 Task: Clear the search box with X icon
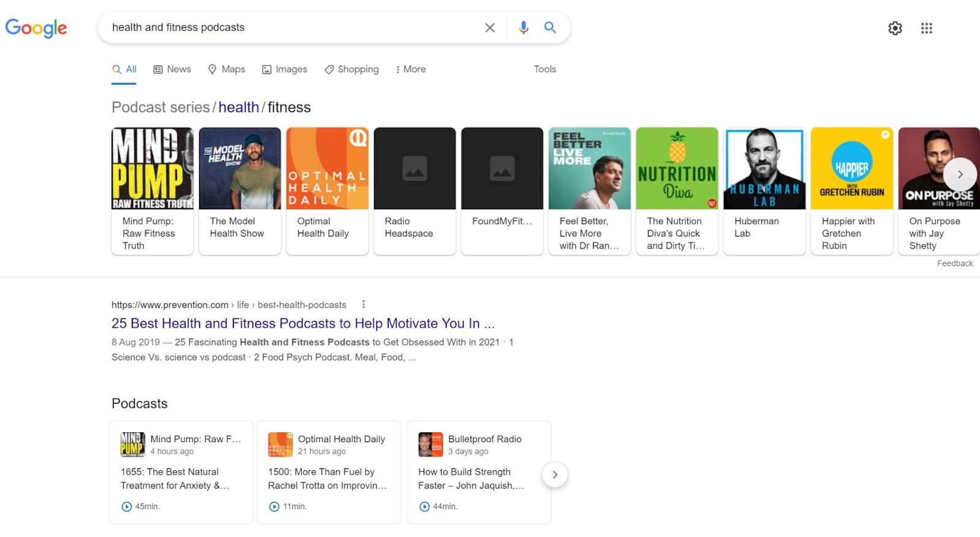tap(489, 28)
